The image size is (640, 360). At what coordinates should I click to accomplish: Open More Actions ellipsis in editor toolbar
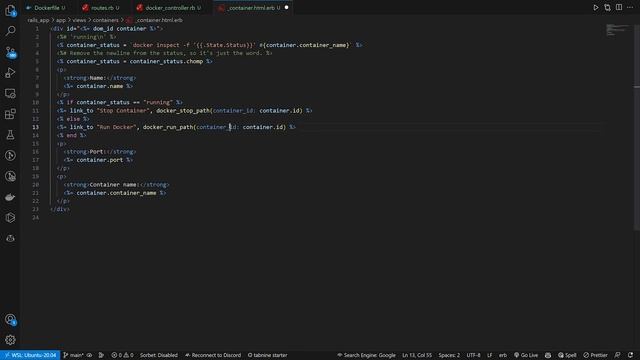coord(630,7)
